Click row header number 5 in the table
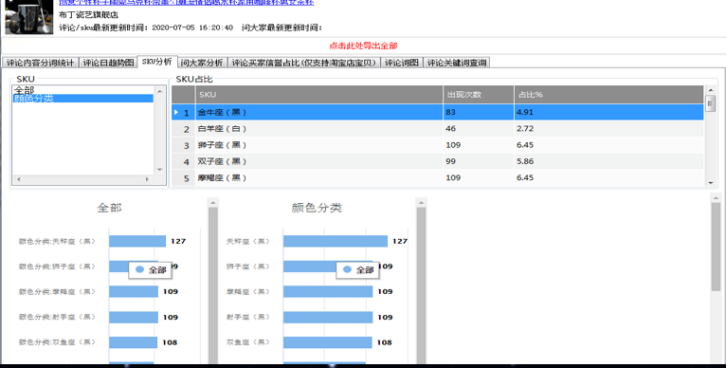The width and height of the screenshot is (727, 368). (x=184, y=178)
